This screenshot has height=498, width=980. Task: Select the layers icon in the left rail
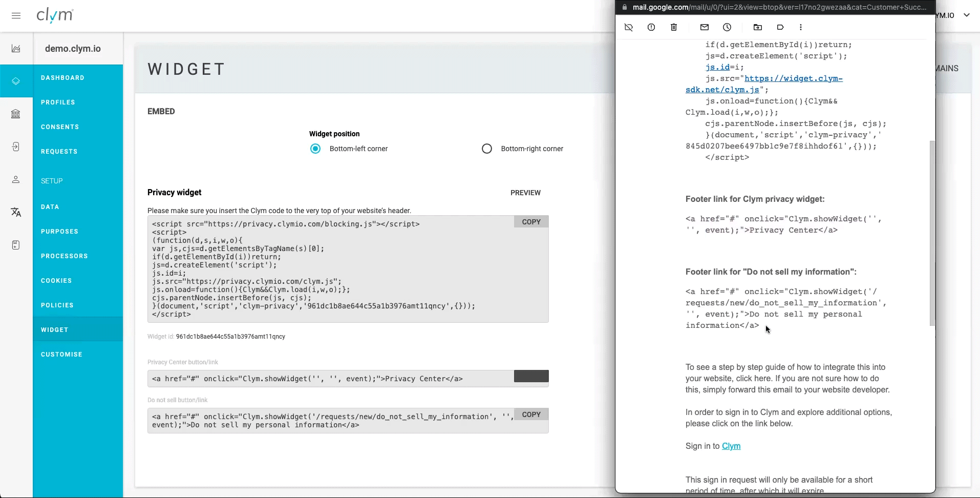point(16,81)
